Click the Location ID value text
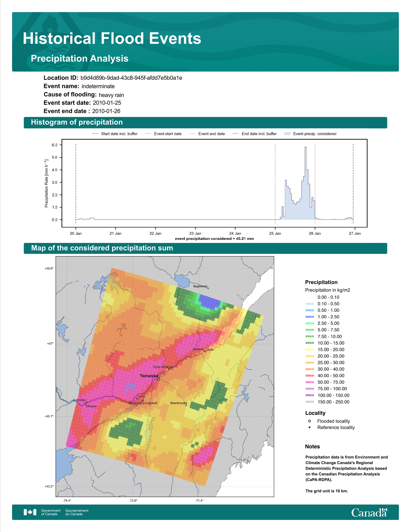Viewport: 411px width, 532px height. (131, 78)
